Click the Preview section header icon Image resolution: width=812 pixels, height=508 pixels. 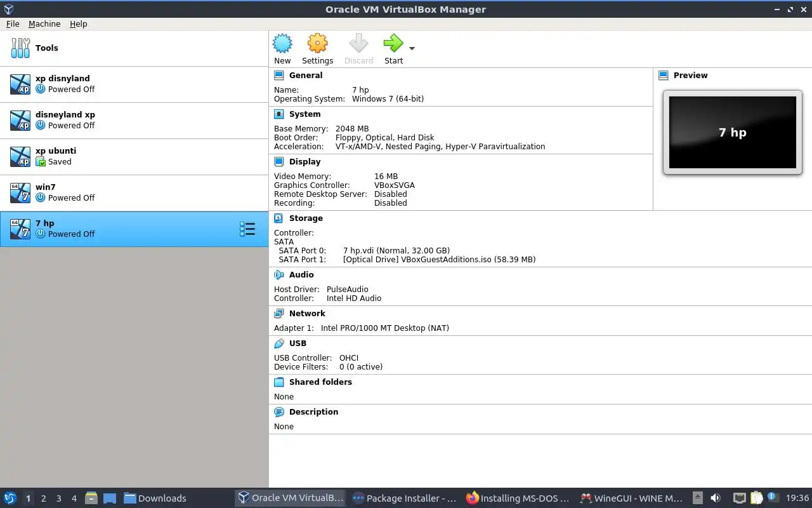coord(664,75)
